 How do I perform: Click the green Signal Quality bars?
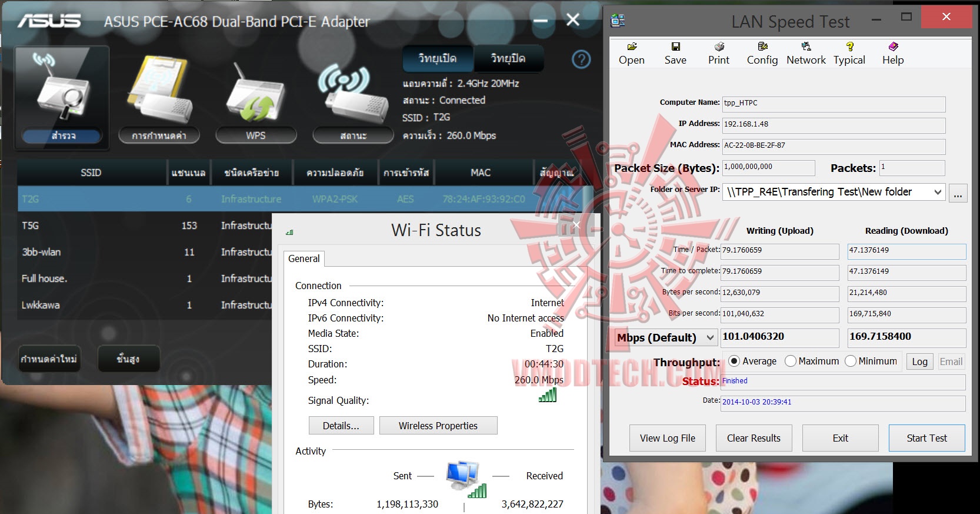(548, 395)
